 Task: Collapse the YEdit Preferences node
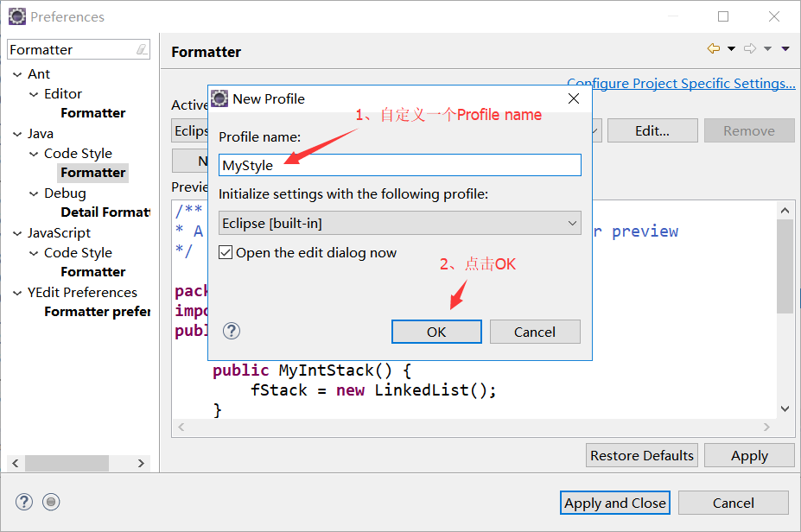pyautogui.click(x=17, y=293)
